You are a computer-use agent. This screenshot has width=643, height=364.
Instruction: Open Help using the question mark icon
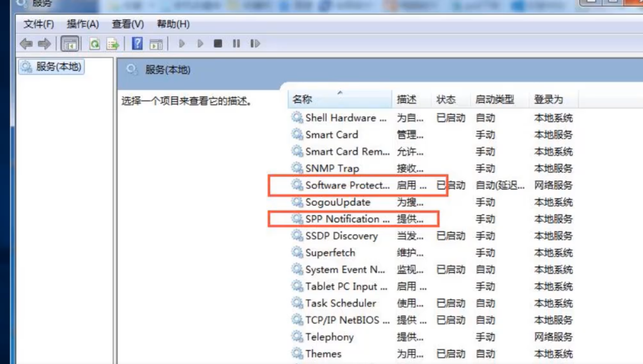(136, 43)
